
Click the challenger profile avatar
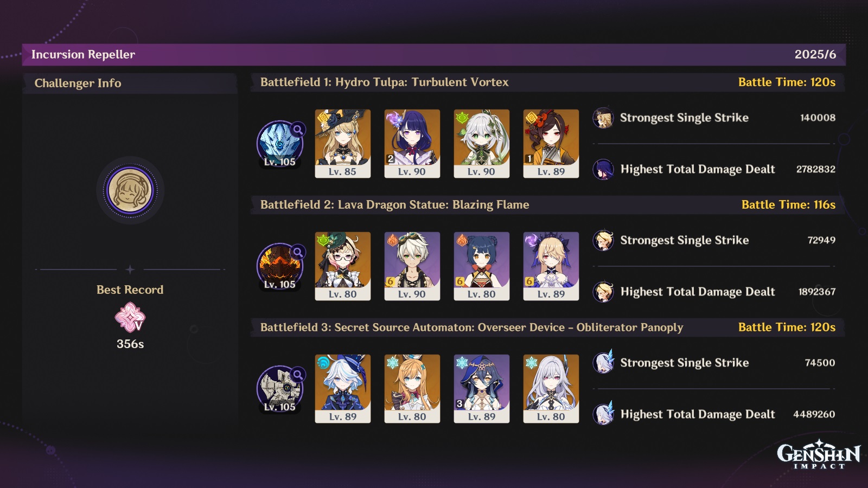[x=130, y=190]
